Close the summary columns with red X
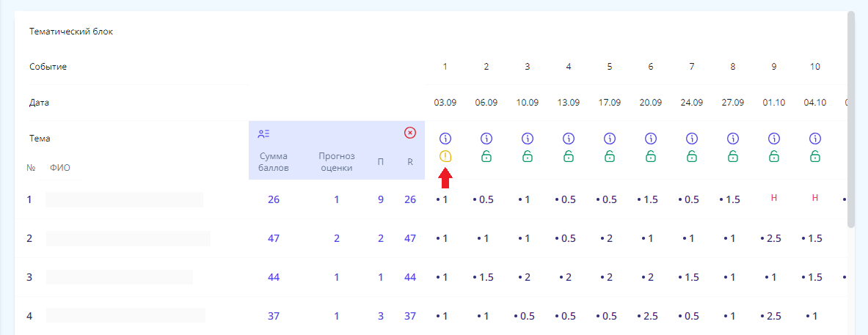 tap(410, 133)
